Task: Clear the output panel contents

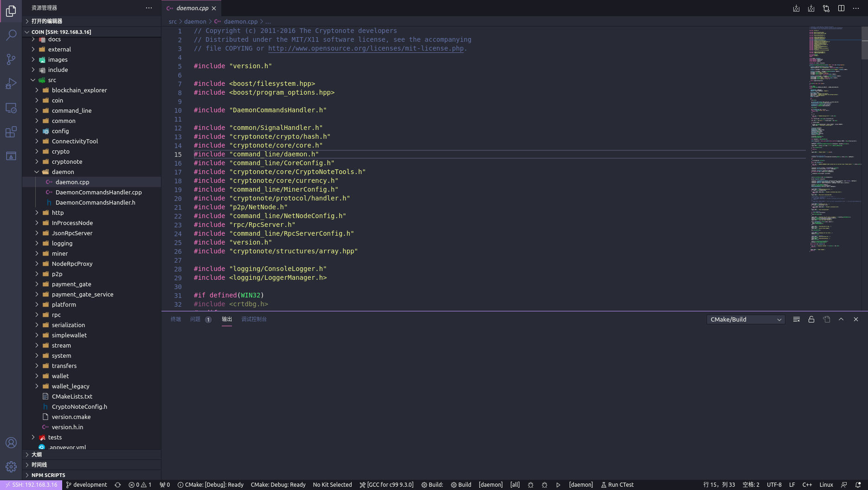Action: pos(797,319)
